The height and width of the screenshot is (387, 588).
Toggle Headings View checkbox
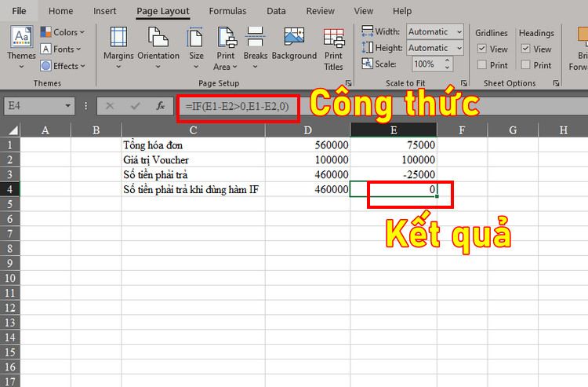(x=525, y=49)
